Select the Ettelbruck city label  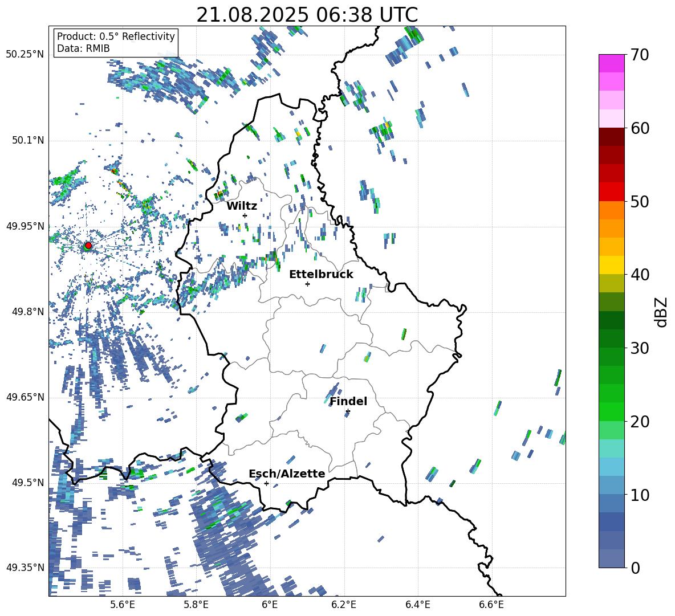coord(321,275)
